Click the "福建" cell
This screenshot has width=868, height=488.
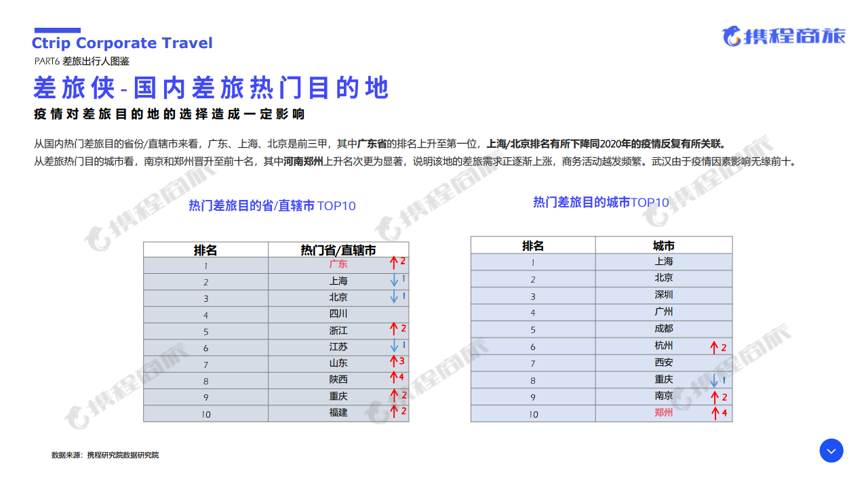338,412
